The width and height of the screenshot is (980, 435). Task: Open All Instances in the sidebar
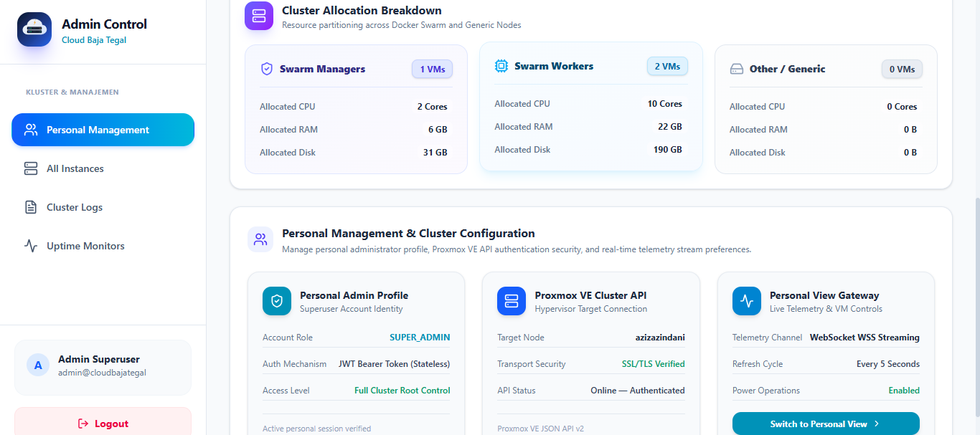(103, 168)
